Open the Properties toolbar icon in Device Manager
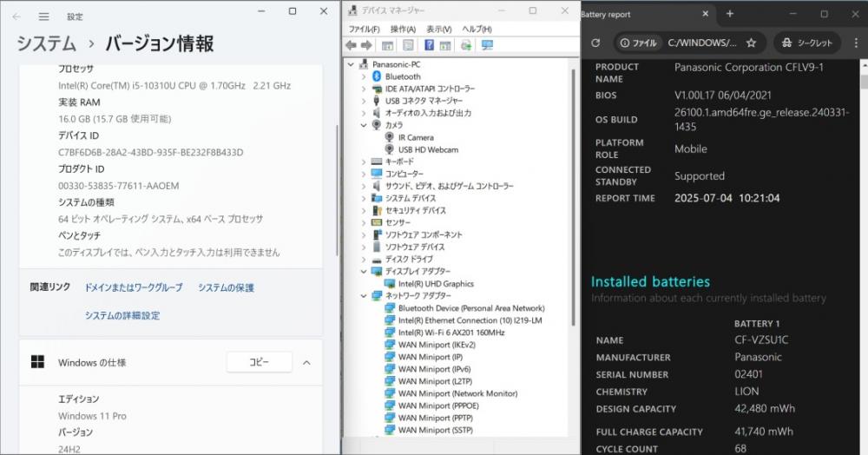Image resolution: width=868 pixels, height=455 pixels. [408, 45]
